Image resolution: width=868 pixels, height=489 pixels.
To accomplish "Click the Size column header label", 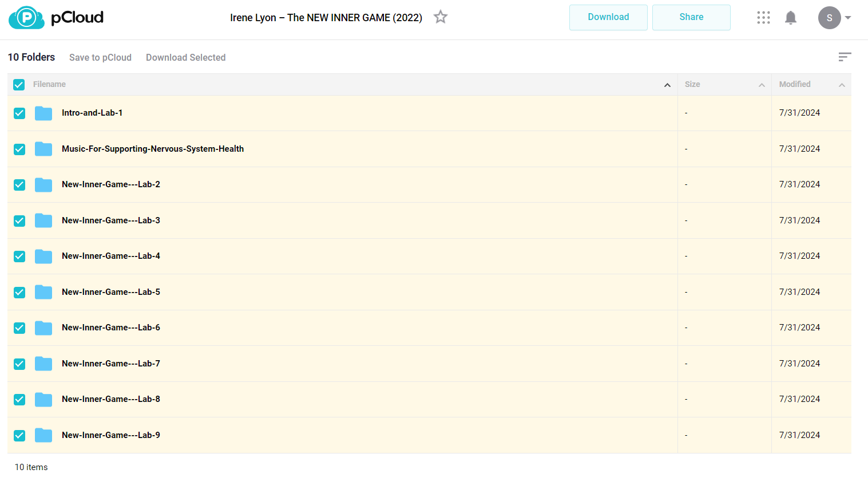I will [x=692, y=84].
